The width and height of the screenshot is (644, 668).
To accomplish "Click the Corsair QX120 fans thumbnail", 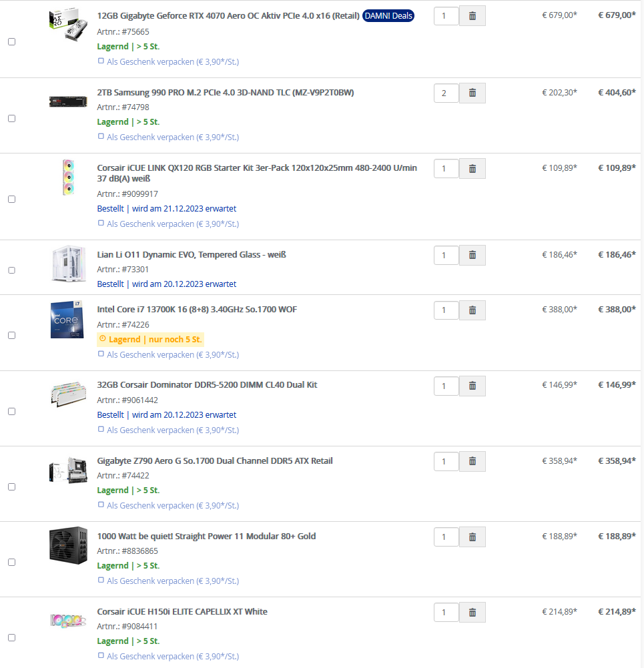I will (68, 178).
